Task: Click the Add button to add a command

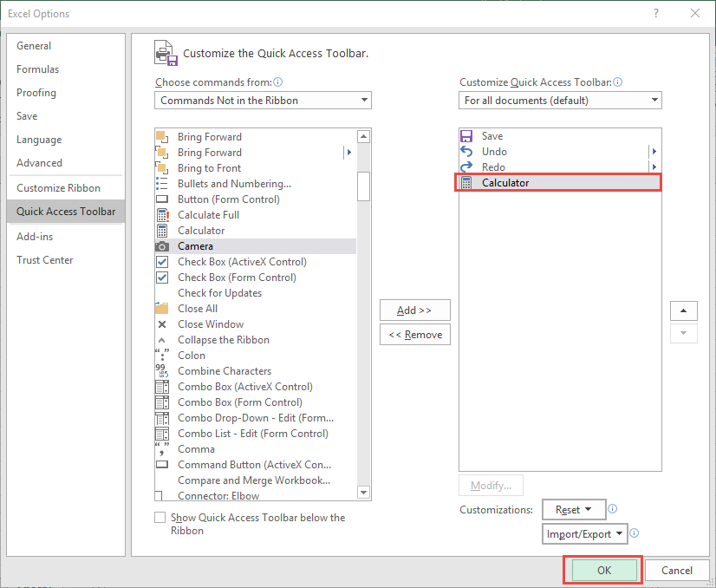Action: pyautogui.click(x=414, y=310)
